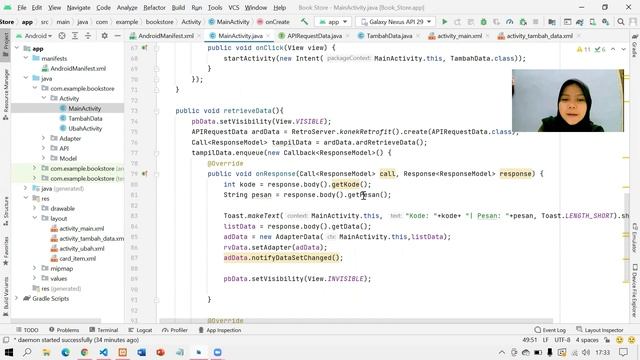The height and width of the screenshot is (360, 640).
Task: Open the Logcat tool window
Action: point(140,330)
